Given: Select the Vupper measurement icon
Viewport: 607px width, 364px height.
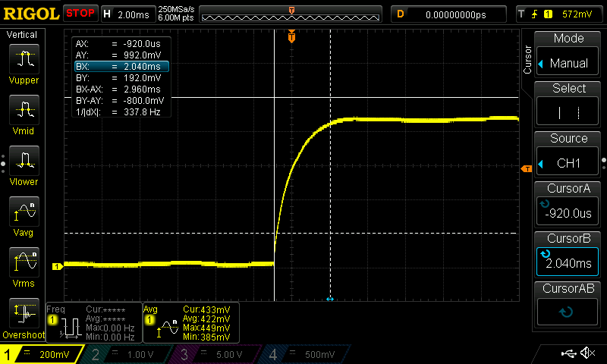Looking at the screenshot, I should pos(24,59).
